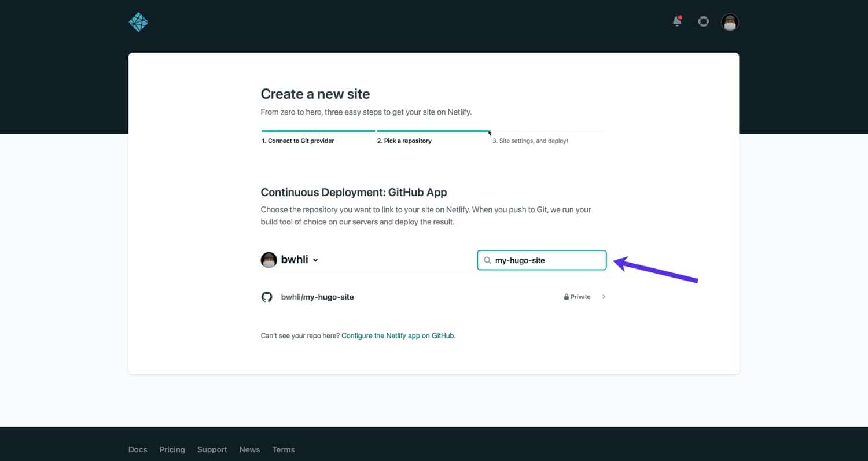The height and width of the screenshot is (461, 868).
Task: Toggle the Private badge on the repository
Action: [x=577, y=296]
